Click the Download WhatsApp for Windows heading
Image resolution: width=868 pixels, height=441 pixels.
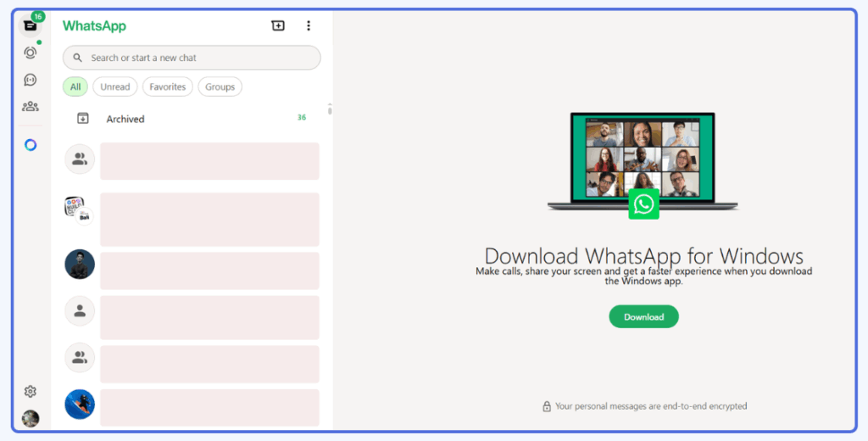[644, 256]
